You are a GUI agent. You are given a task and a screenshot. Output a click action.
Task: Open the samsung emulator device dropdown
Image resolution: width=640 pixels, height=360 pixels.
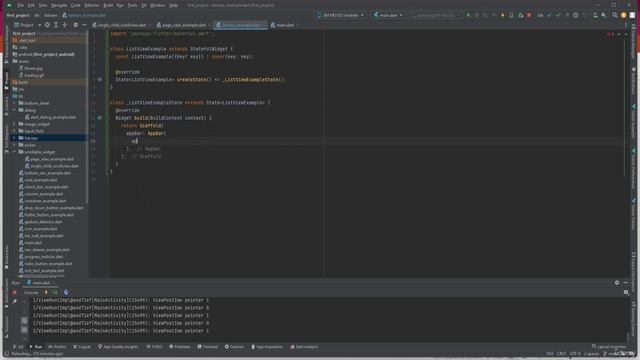pyautogui.click(x=435, y=15)
